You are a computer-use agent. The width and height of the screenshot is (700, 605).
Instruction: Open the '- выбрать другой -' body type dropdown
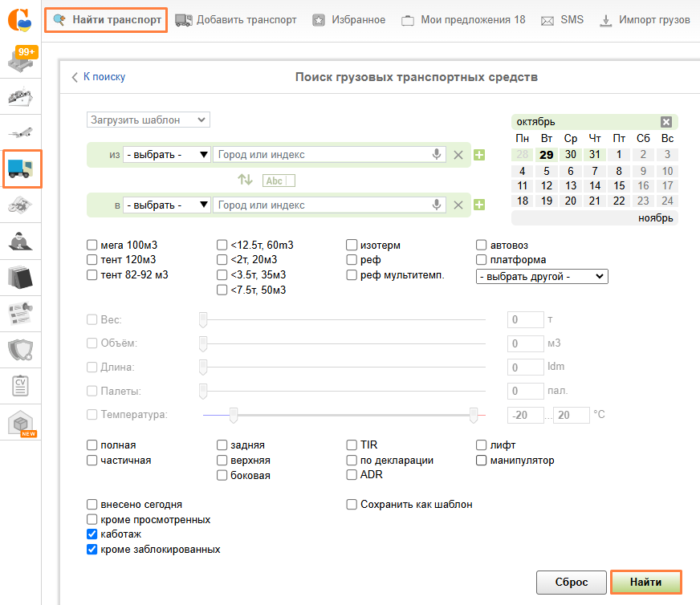[542, 277]
